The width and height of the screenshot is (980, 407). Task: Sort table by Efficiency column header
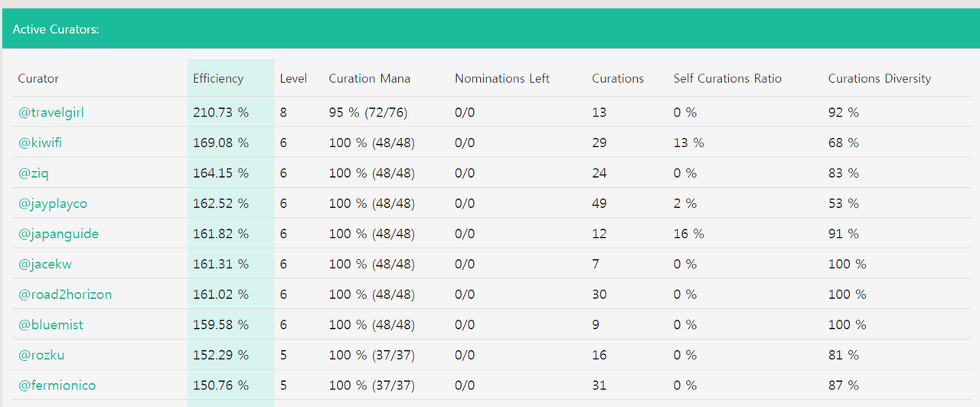[218, 78]
